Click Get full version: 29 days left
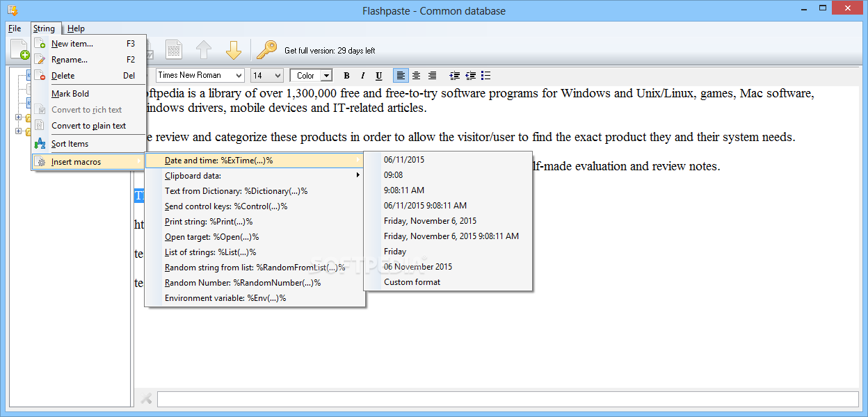 tap(330, 51)
